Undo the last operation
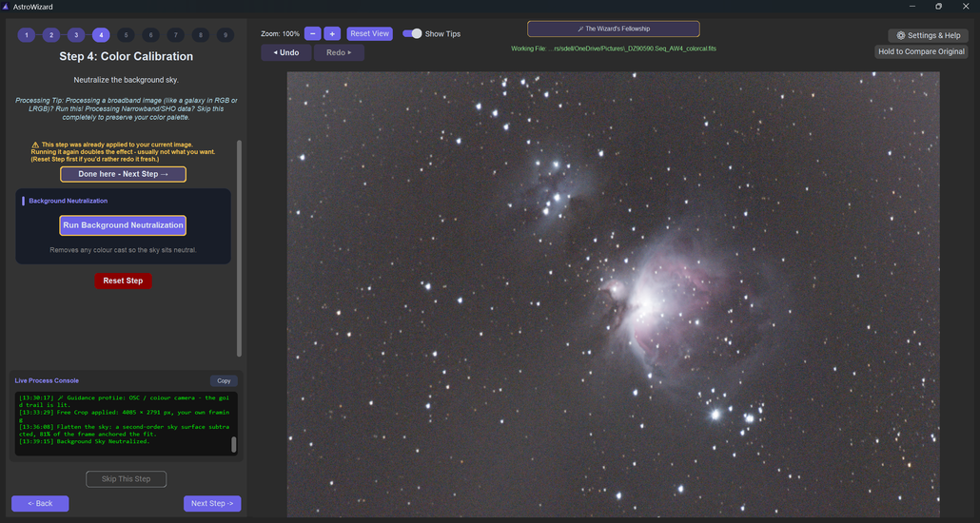The height and width of the screenshot is (523, 980). click(285, 52)
